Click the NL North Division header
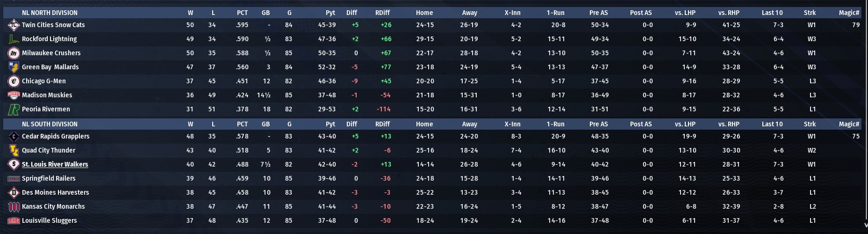This screenshot has height=234, width=868. [x=50, y=13]
